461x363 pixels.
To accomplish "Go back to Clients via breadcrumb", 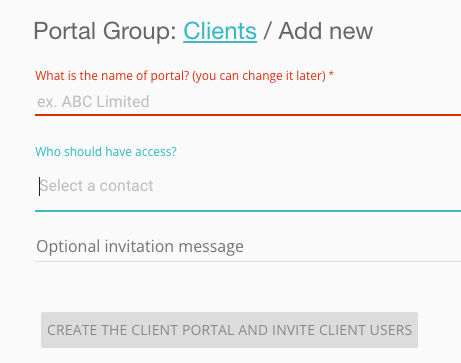I will [220, 31].
